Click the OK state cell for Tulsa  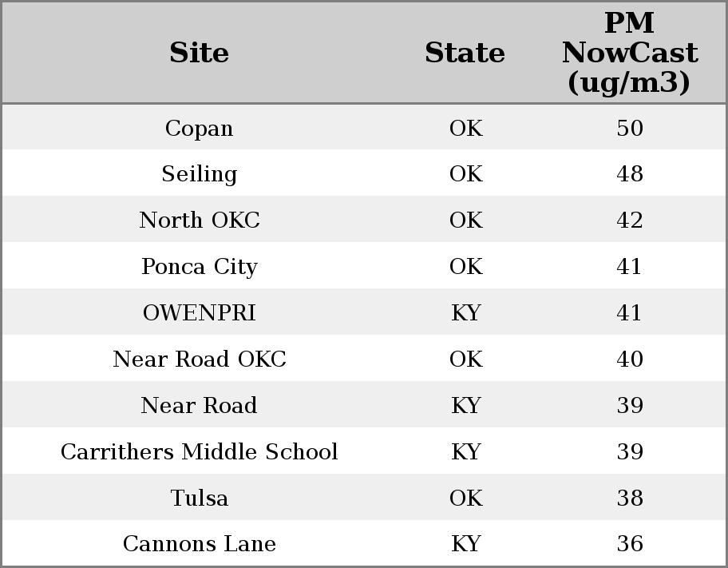pyautogui.click(x=465, y=498)
